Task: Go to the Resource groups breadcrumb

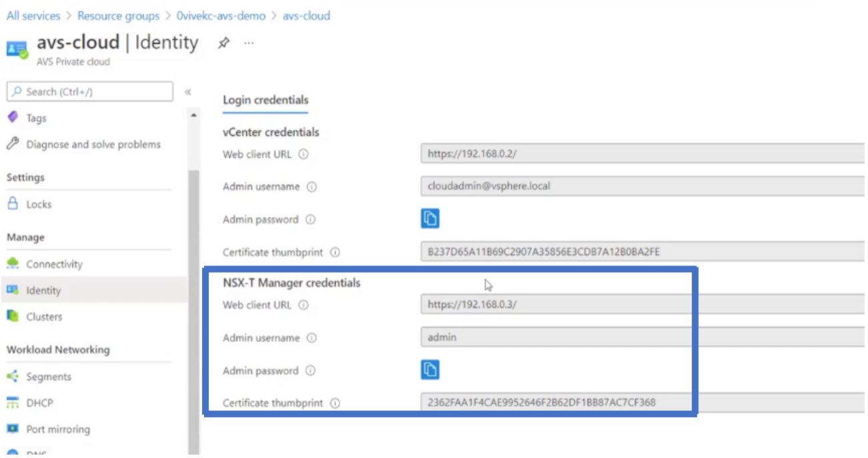Action: point(118,15)
